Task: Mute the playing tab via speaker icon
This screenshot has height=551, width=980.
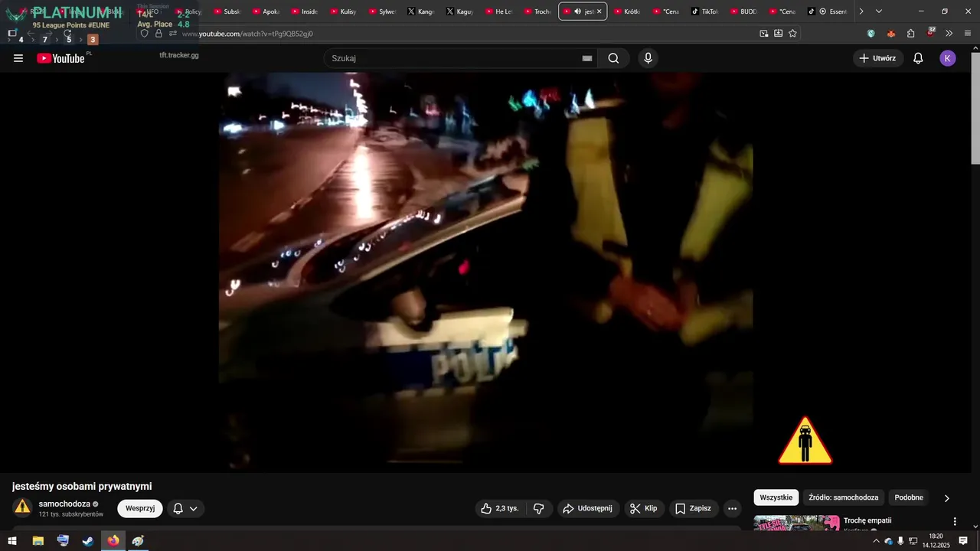Action: pyautogui.click(x=578, y=11)
